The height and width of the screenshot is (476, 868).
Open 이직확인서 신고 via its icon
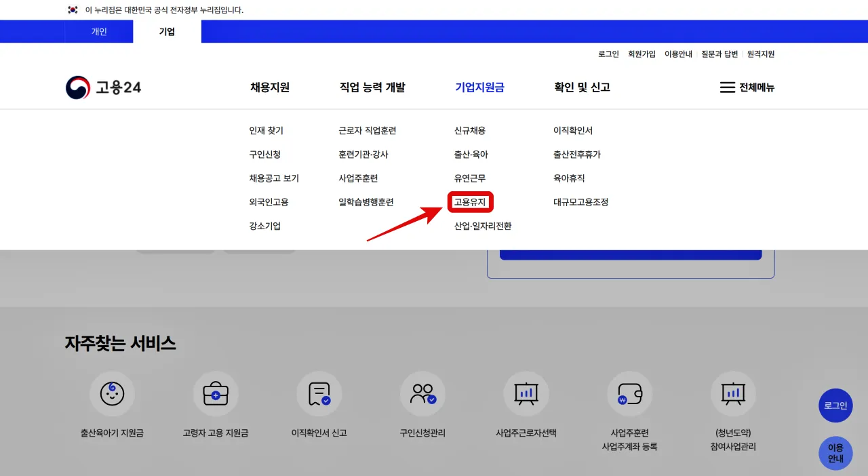click(319, 393)
